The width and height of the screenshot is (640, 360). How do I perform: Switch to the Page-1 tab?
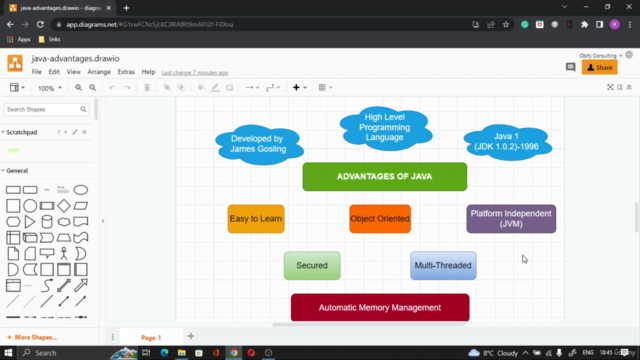(x=151, y=338)
